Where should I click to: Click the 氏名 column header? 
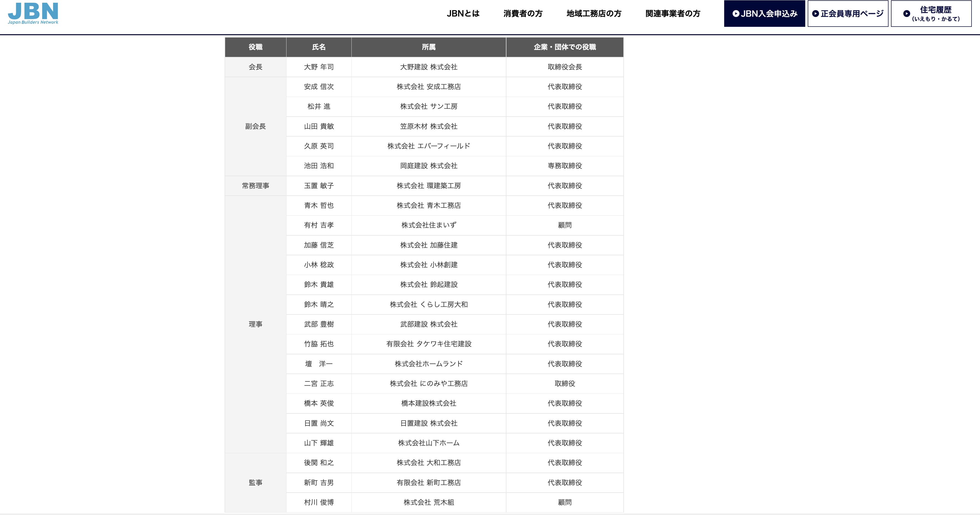coord(319,47)
